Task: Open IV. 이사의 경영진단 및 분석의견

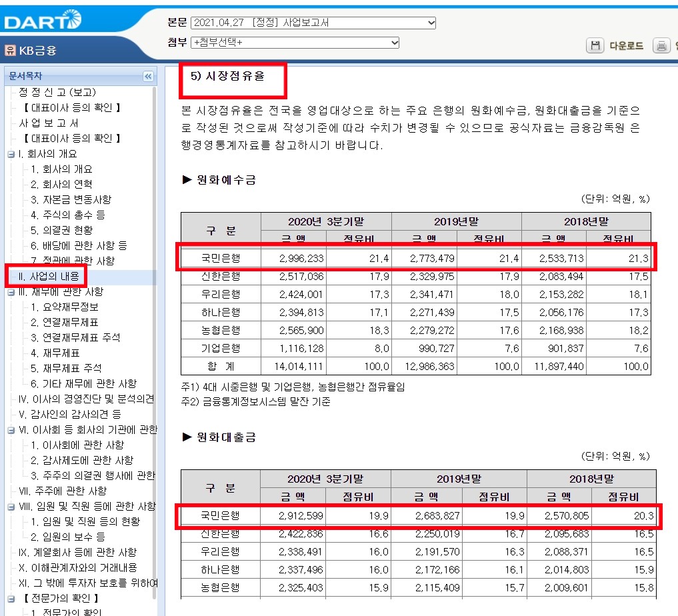Action: [x=86, y=399]
